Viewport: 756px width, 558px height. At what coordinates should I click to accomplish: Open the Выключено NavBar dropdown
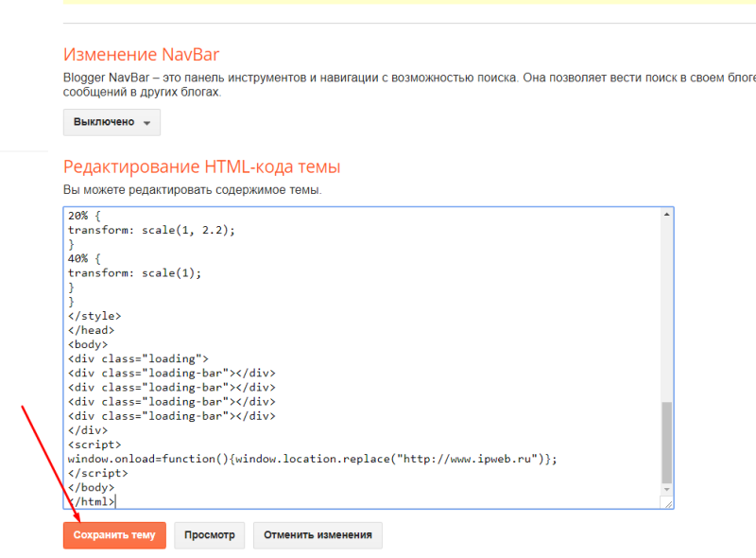coord(112,122)
